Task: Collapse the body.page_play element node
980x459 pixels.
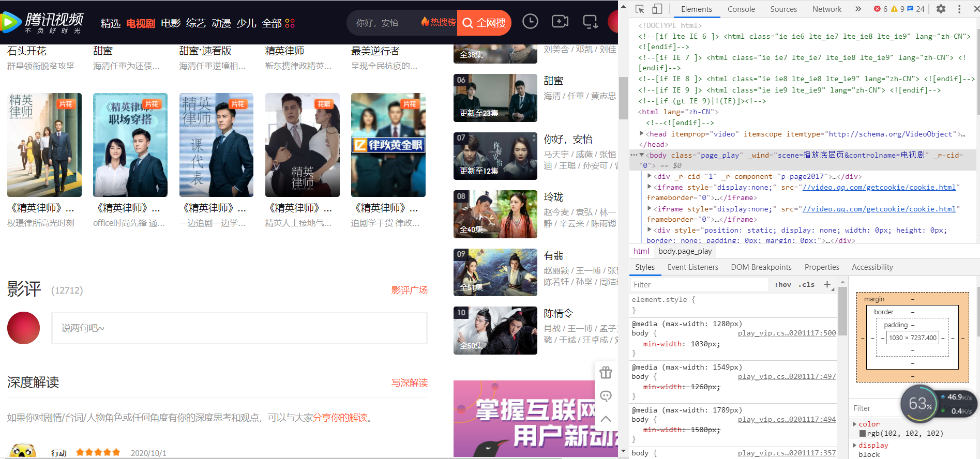Action: pos(642,155)
